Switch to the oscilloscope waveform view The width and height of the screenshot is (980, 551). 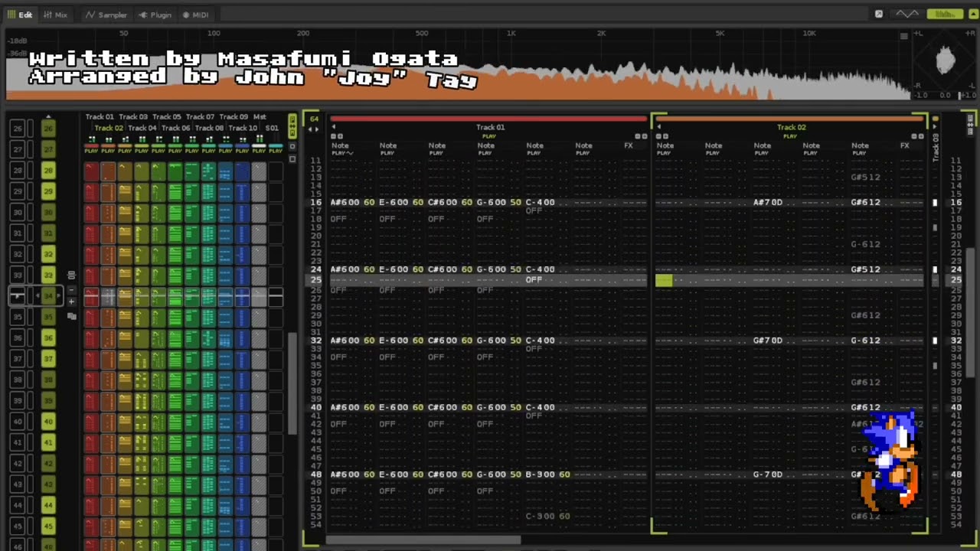(907, 14)
